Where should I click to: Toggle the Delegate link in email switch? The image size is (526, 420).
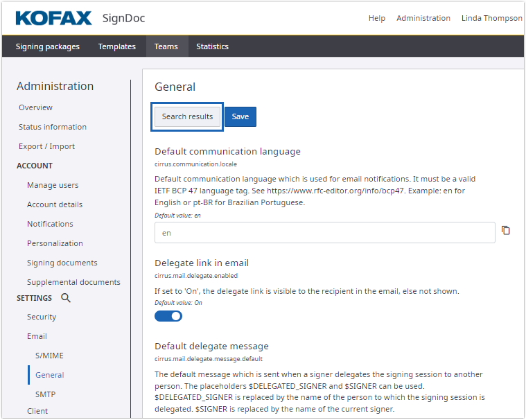coord(168,316)
